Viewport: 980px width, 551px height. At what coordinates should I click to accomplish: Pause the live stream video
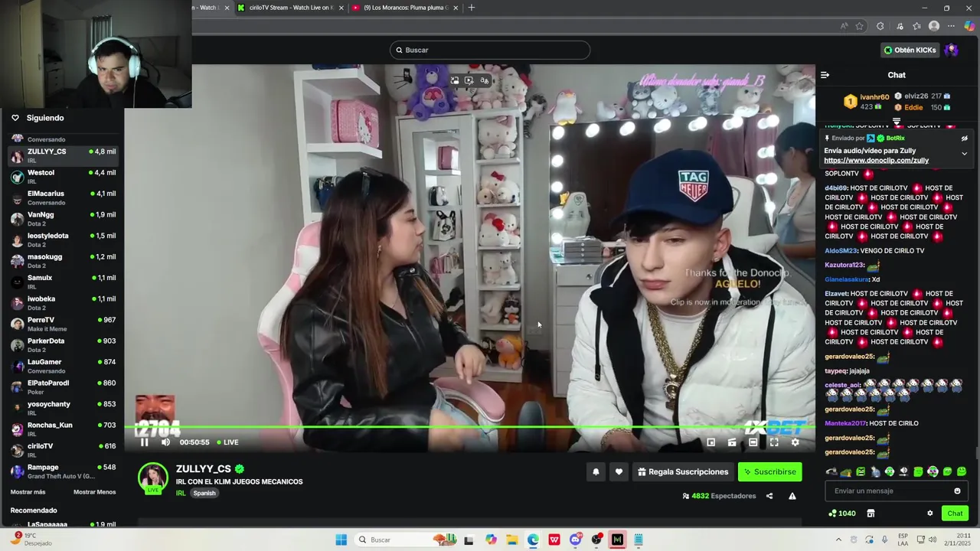[x=144, y=442]
